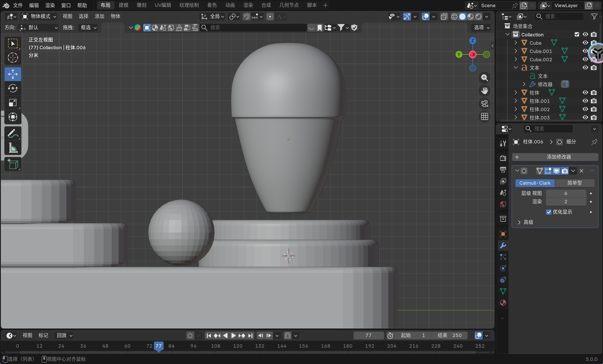Image resolution: width=603 pixels, height=364 pixels.
Task: Click the 层级 视图 value field
Action: pos(565,193)
